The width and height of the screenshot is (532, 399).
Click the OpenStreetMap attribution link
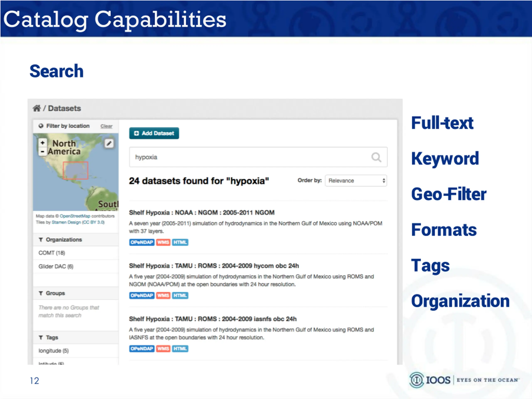click(75, 216)
